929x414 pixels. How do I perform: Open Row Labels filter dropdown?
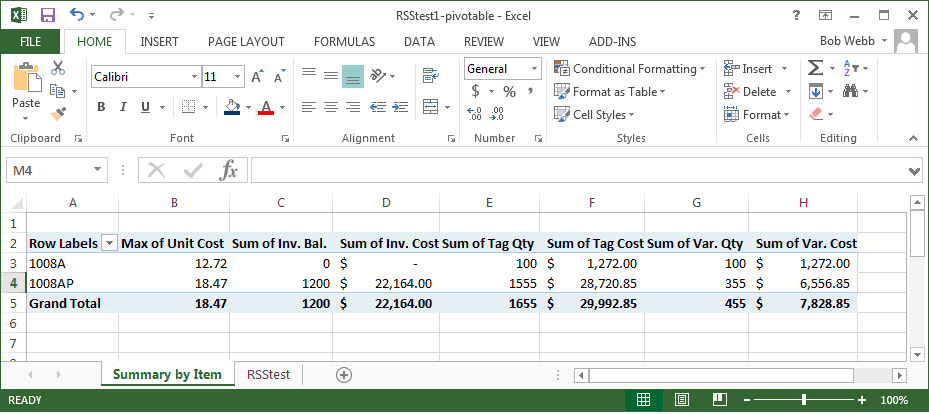coord(109,243)
